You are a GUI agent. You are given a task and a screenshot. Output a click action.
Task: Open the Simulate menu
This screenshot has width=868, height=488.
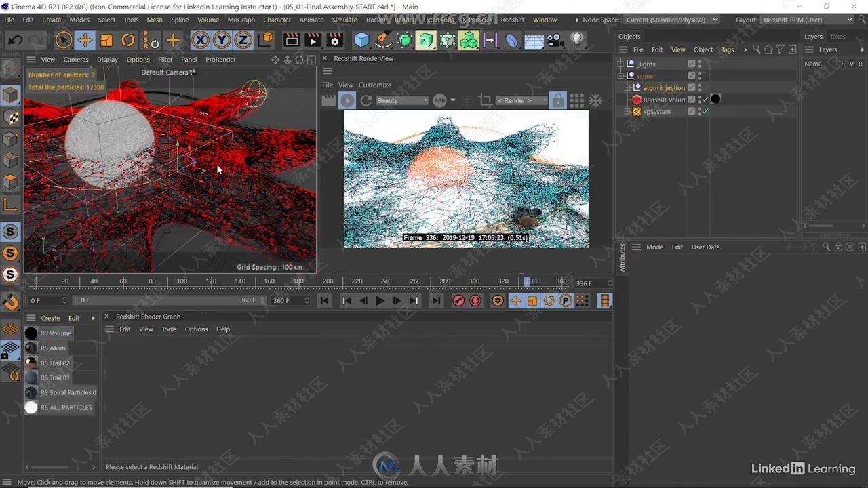coord(344,20)
